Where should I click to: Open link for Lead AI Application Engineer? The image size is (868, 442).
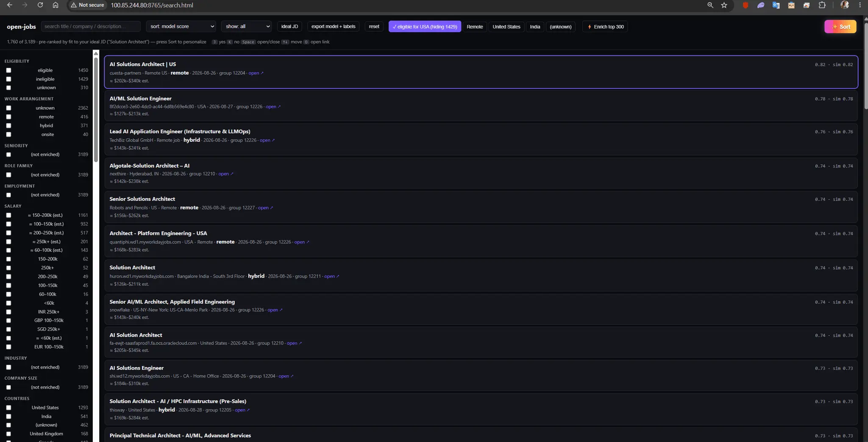pyautogui.click(x=267, y=140)
